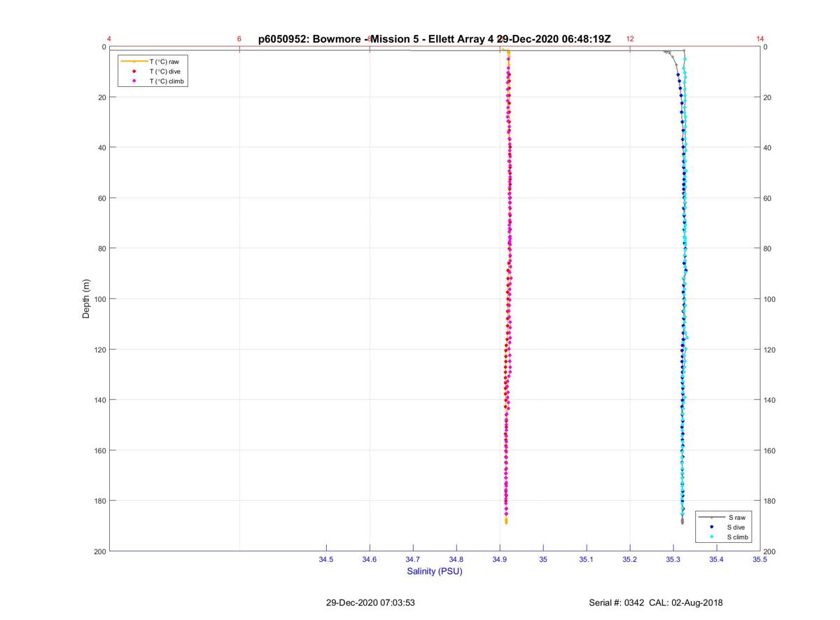
Task: Click the salinity tick label 35
Action: (543, 560)
